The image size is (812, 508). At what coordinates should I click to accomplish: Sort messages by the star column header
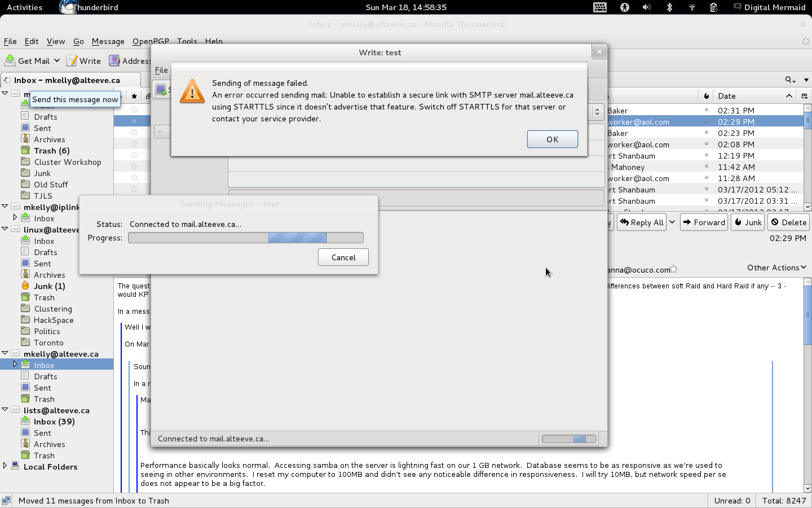pos(134,96)
